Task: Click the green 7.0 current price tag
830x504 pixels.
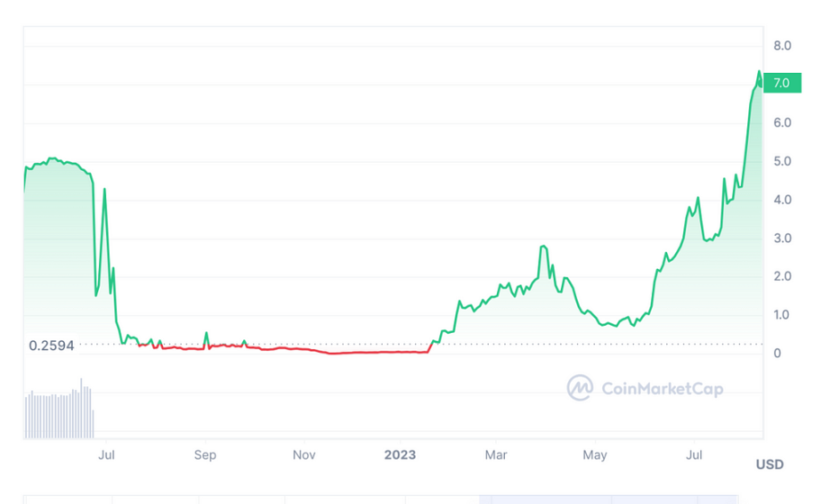Action: click(780, 84)
